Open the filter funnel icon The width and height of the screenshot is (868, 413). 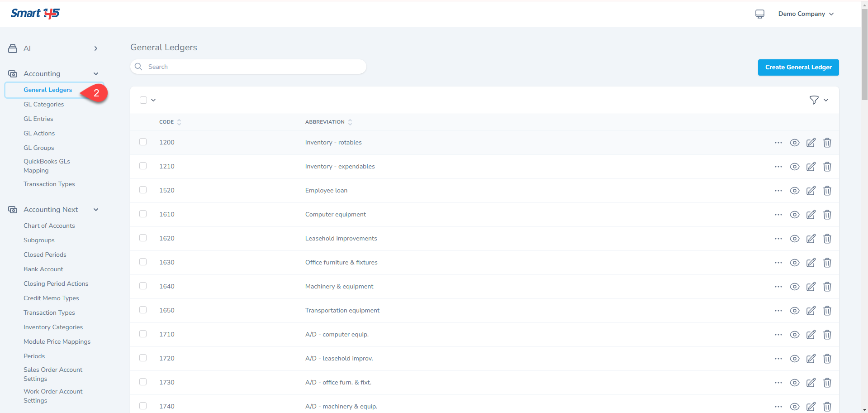click(814, 100)
